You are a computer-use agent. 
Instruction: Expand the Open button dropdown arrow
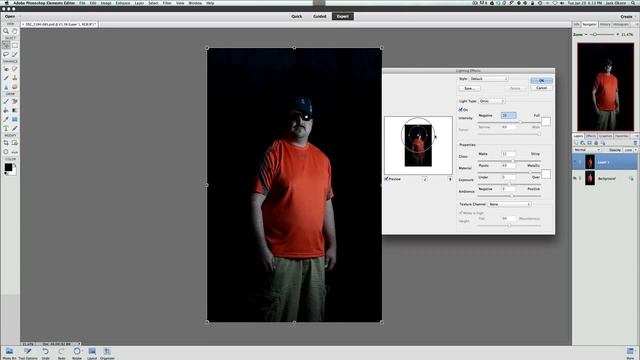(x=20, y=17)
